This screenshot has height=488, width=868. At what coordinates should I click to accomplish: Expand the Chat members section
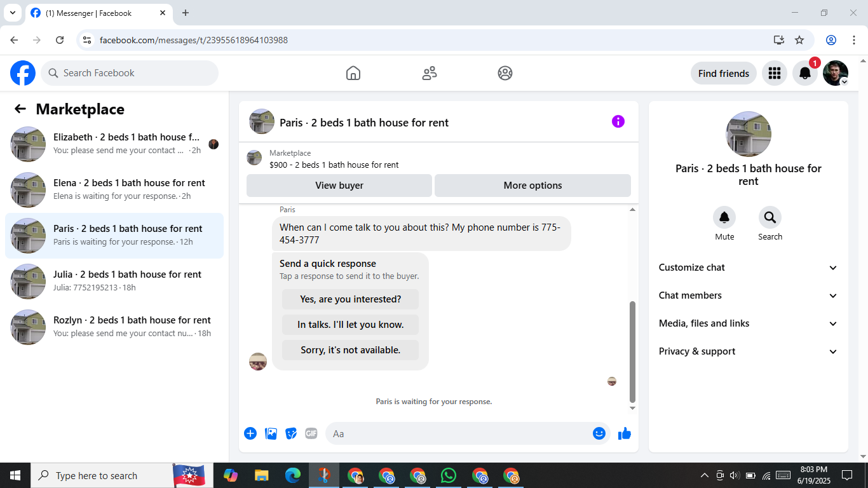click(x=749, y=295)
